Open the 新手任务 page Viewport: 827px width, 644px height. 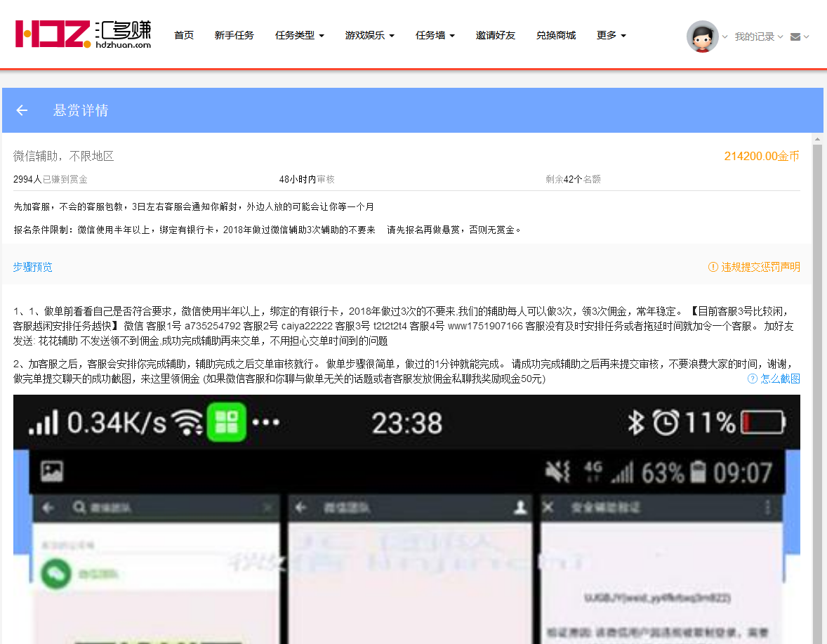[234, 35]
